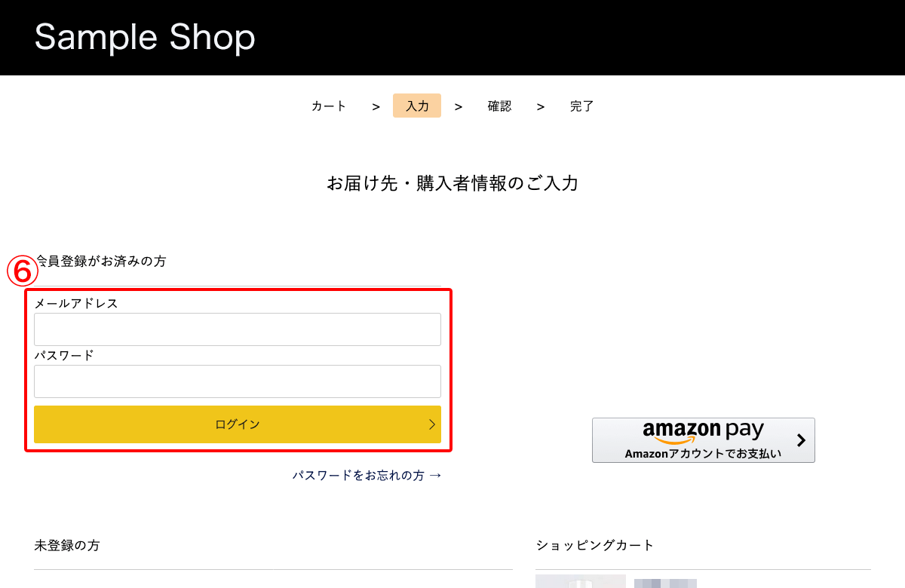This screenshot has height=588, width=905.
Task: Click the blurred product name in cart
Action: [665, 583]
